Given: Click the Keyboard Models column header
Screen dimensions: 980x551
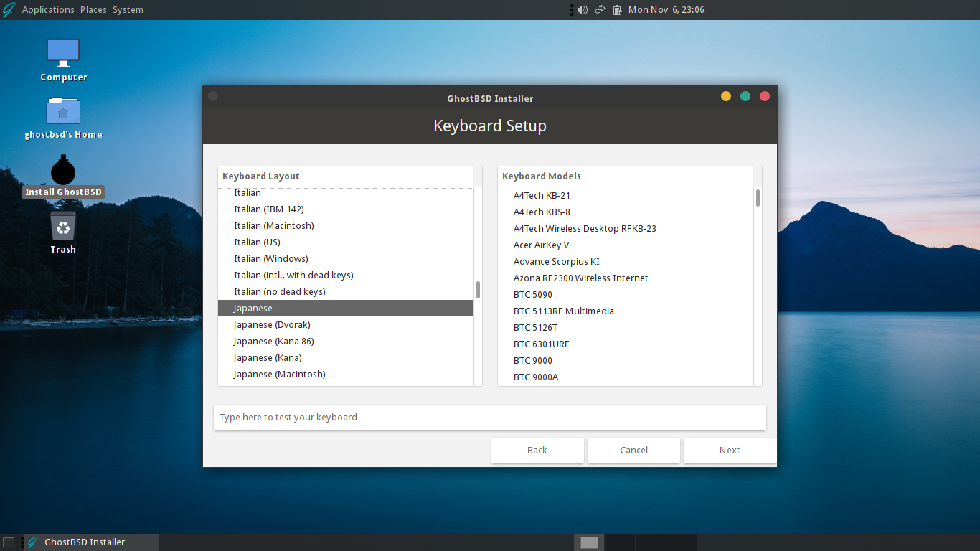Looking at the screenshot, I should point(626,176).
